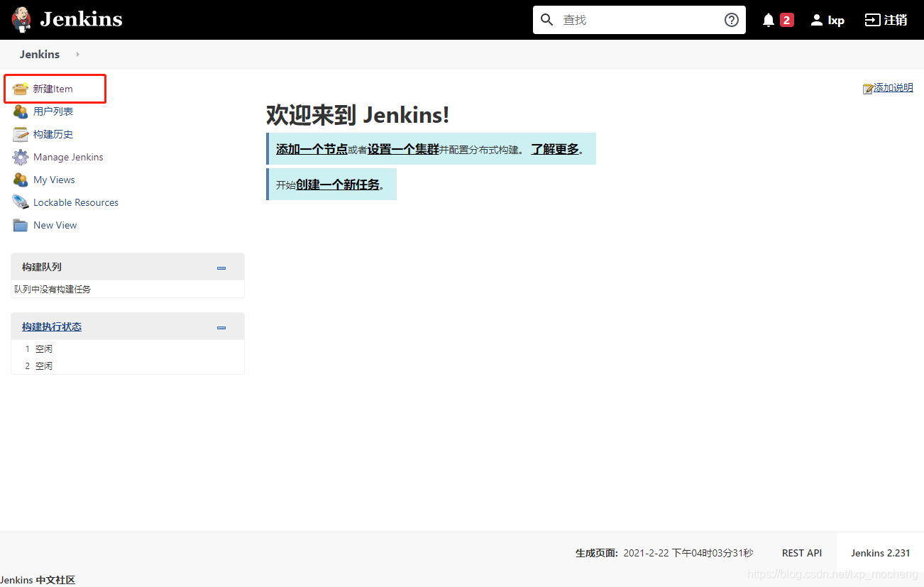
Task: Open the 添加说明 link
Action: pyautogui.click(x=893, y=87)
